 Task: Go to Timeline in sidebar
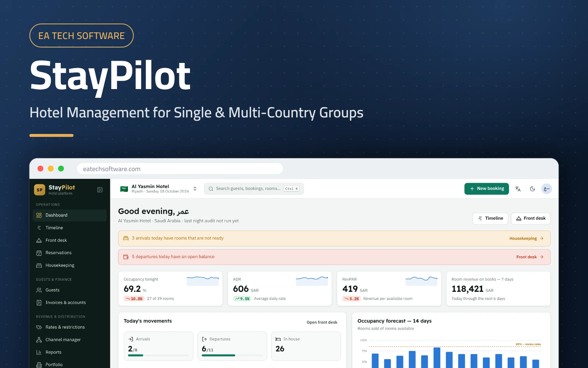(x=70, y=228)
